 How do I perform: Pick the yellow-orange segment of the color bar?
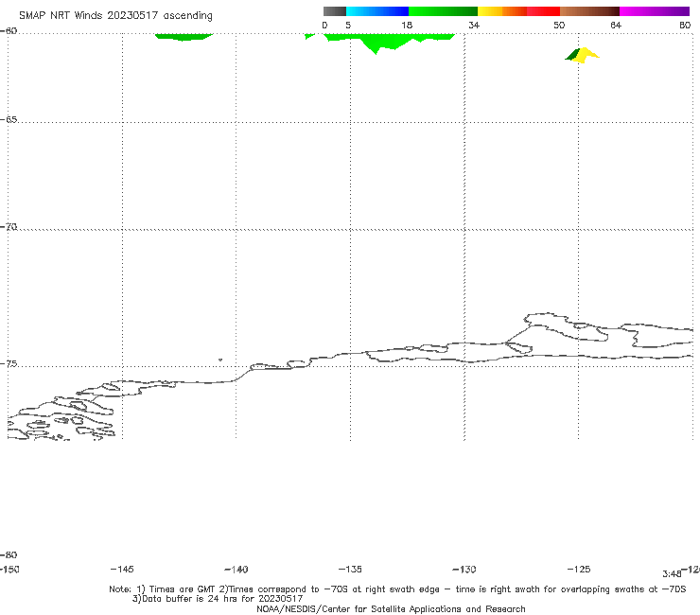(x=502, y=11)
